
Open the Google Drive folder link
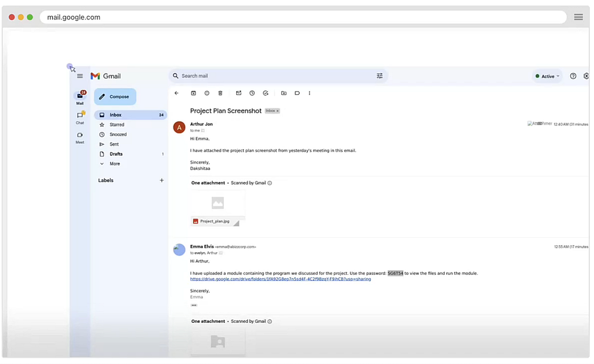tap(280, 279)
